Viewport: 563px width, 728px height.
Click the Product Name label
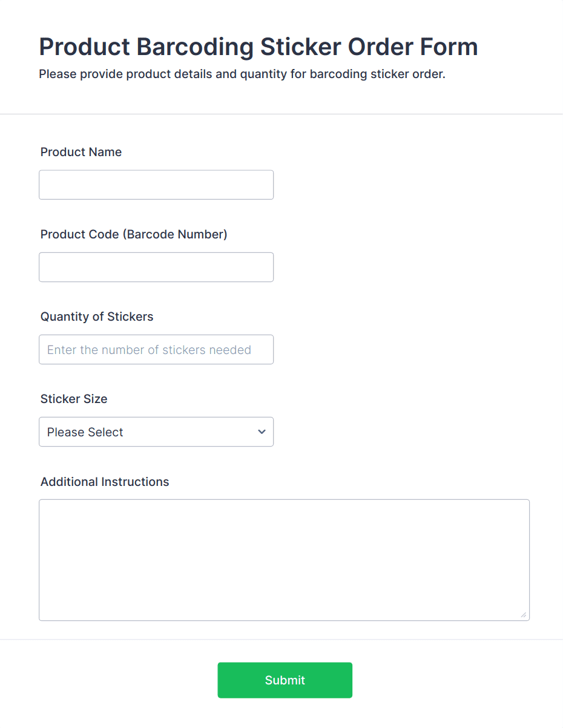point(81,152)
